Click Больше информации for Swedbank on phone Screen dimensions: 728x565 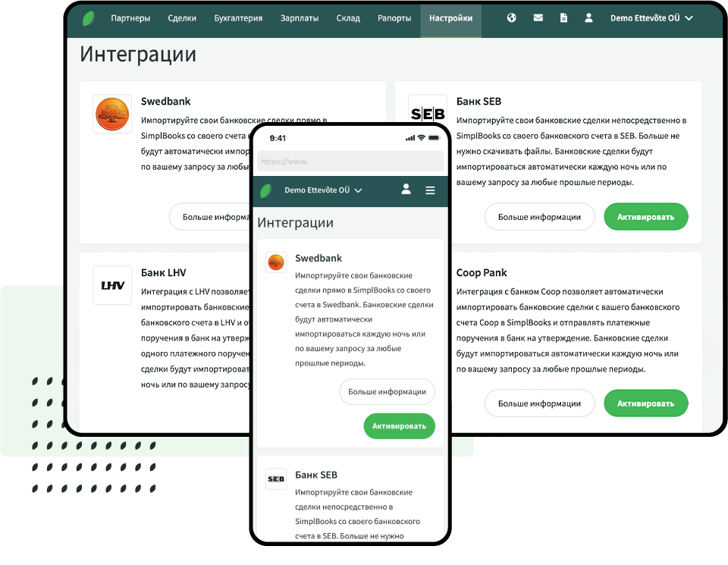coord(388,392)
